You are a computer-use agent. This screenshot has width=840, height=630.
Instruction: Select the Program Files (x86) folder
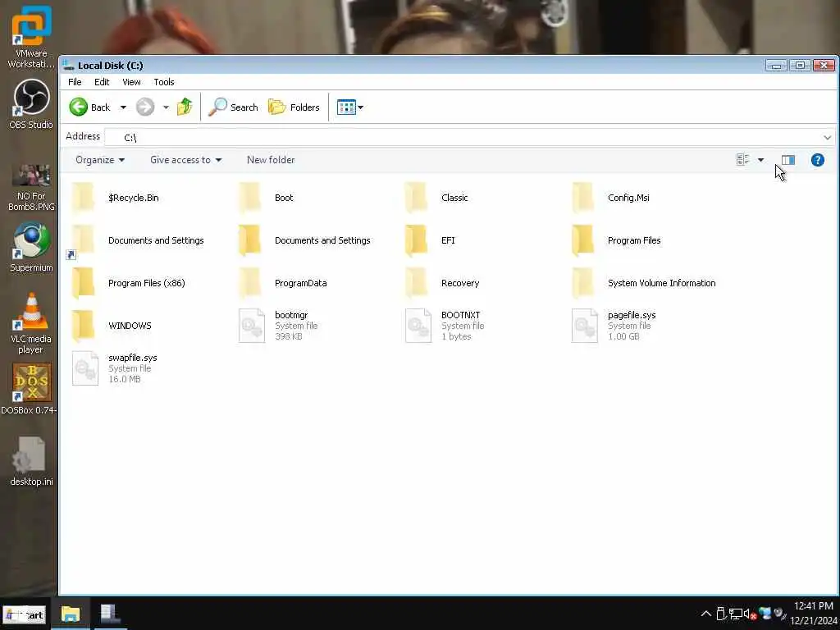point(129,283)
